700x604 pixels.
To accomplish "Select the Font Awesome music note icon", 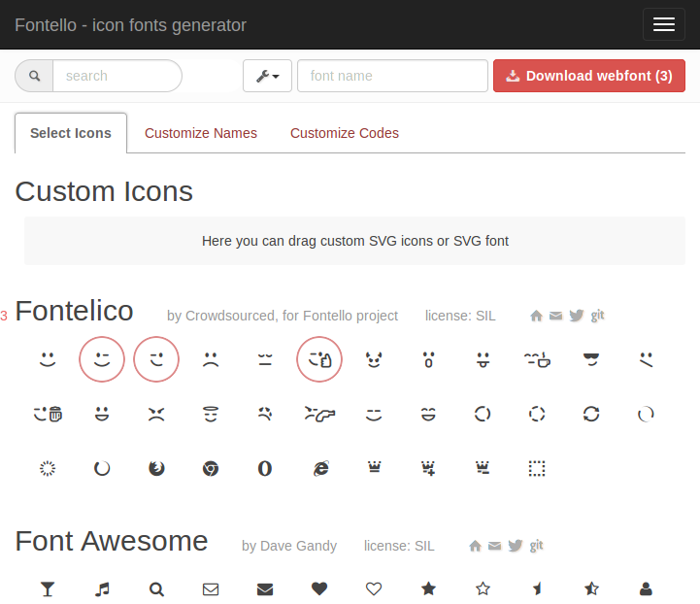I will (102, 589).
